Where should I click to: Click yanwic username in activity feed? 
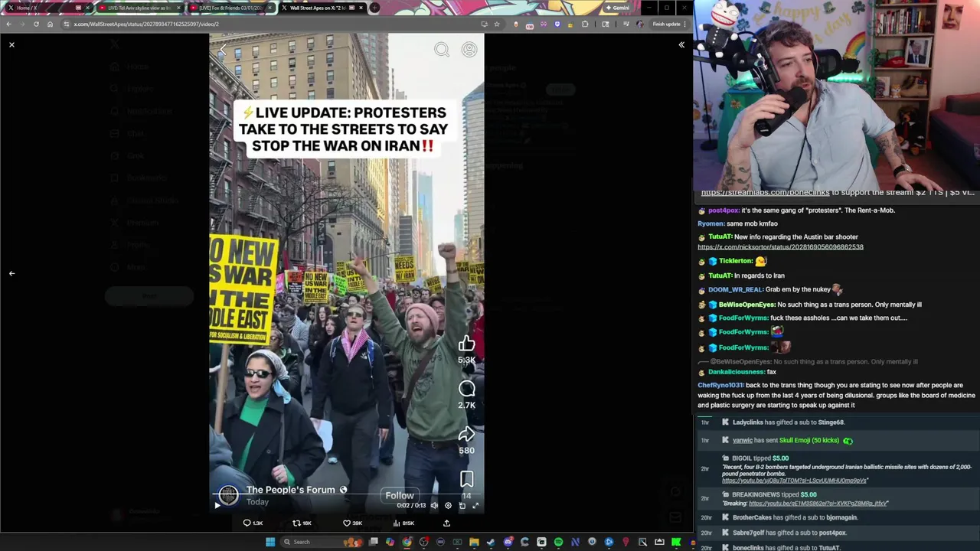(x=742, y=441)
